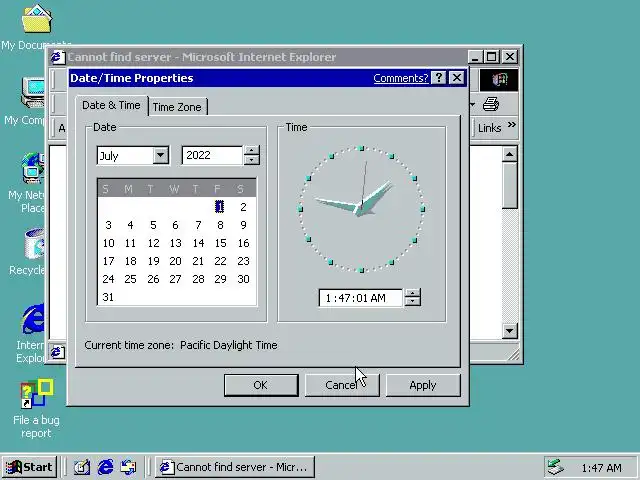640x480 pixels.
Task: Click the network tray icon
Action: (556, 467)
